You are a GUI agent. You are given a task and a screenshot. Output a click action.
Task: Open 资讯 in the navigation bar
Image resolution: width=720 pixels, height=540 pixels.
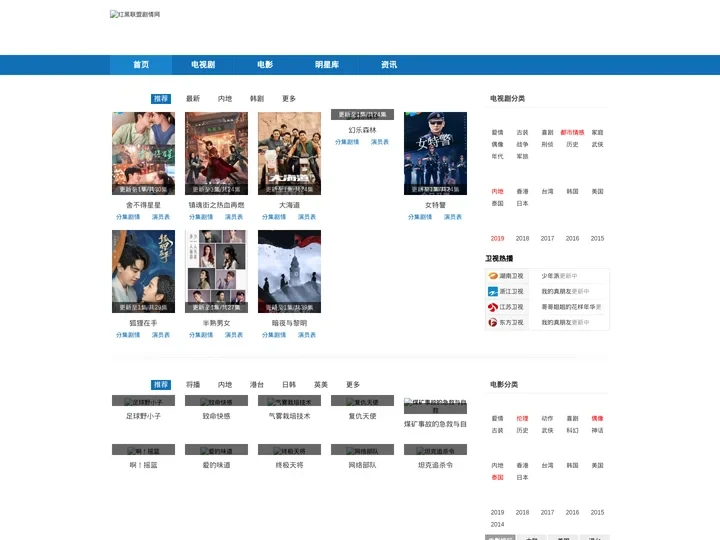click(389, 65)
